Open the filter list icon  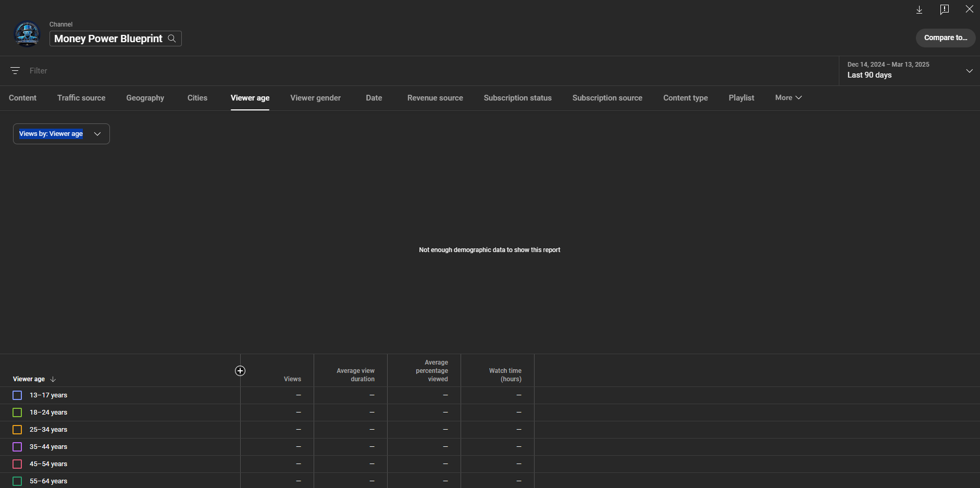(15, 70)
